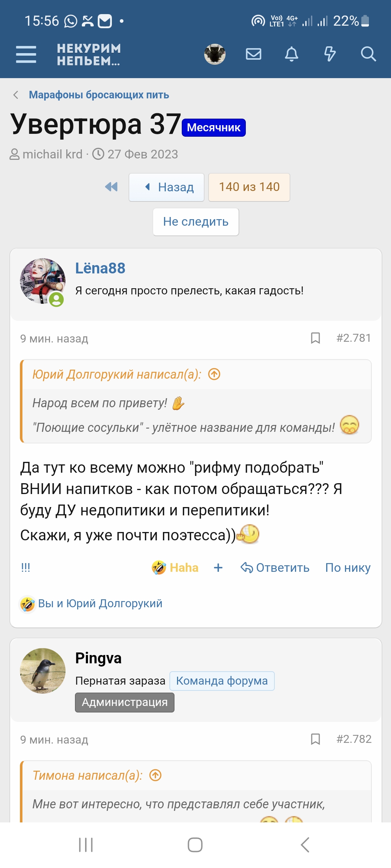Viewport: 391px width, 868px height.
Task: Go back to Марафоны бросающих пить
Action: click(x=99, y=95)
